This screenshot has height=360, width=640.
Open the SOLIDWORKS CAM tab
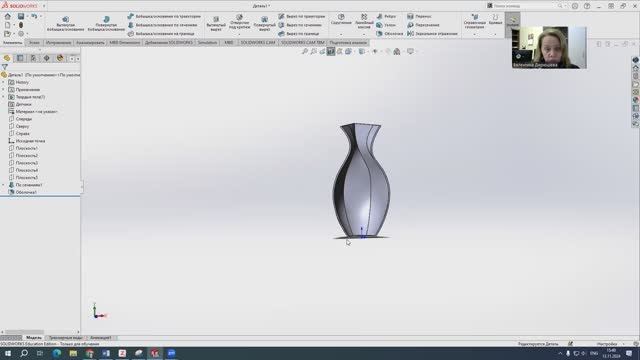(x=258, y=42)
